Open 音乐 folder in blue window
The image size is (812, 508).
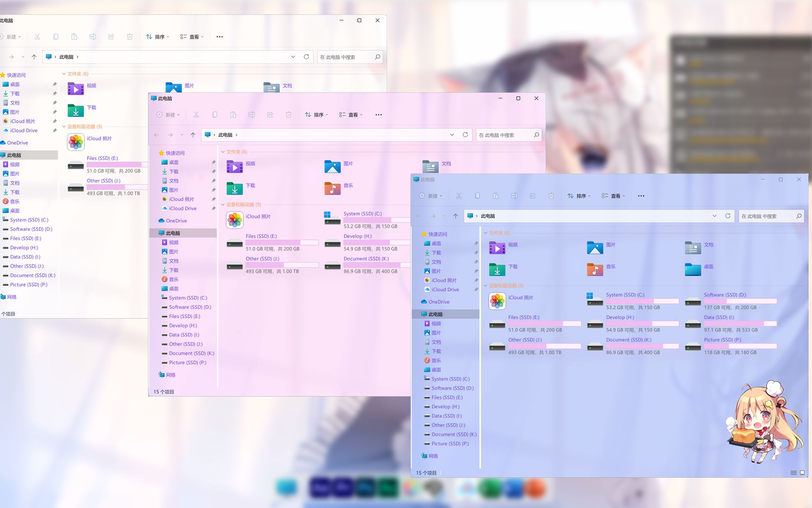(595, 270)
